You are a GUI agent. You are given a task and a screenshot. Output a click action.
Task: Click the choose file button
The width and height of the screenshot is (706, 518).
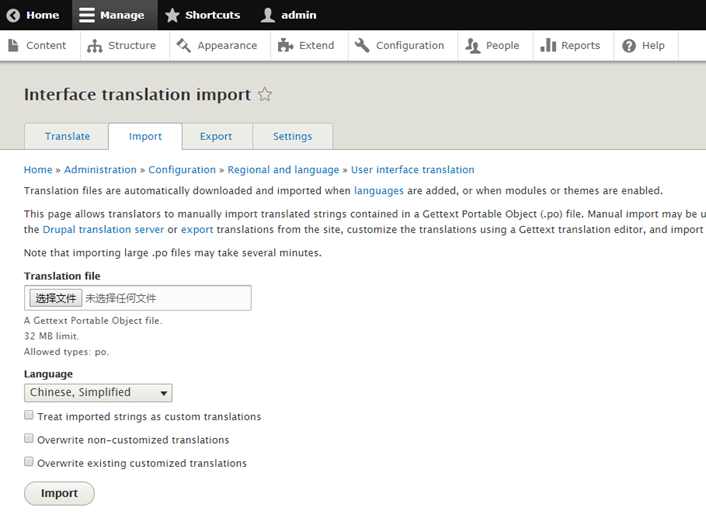pyautogui.click(x=55, y=298)
